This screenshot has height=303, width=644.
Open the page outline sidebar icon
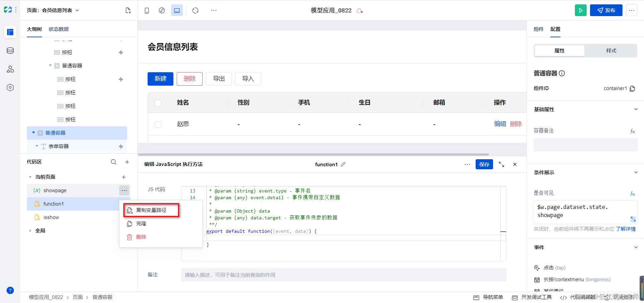(x=10, y=32)
